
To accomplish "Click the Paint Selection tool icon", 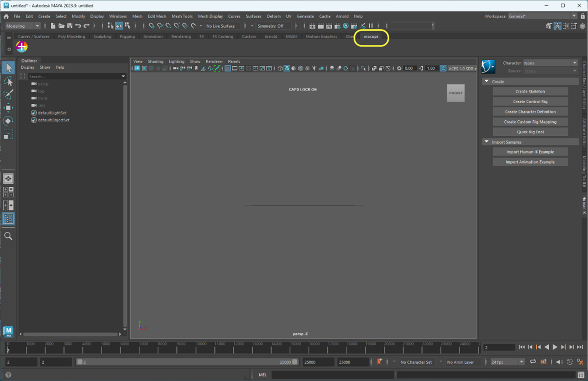I will click(x=8, y=94).
